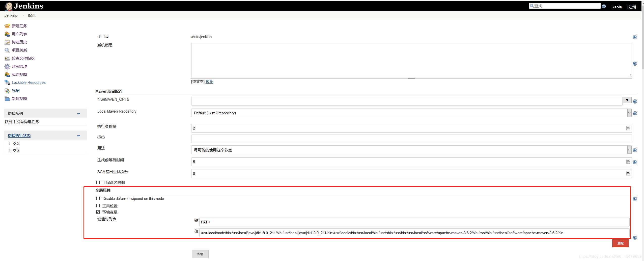644x261 pixels.
Task: Click the 检查文件指纹 icon
Action: click(x=7, y=58)
